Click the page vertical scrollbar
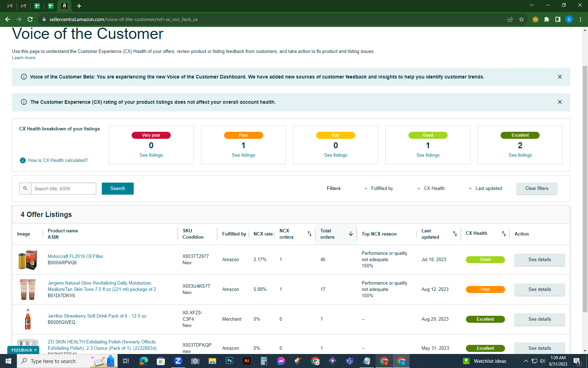This screenshot has height=368, width=588. point(585,189)
